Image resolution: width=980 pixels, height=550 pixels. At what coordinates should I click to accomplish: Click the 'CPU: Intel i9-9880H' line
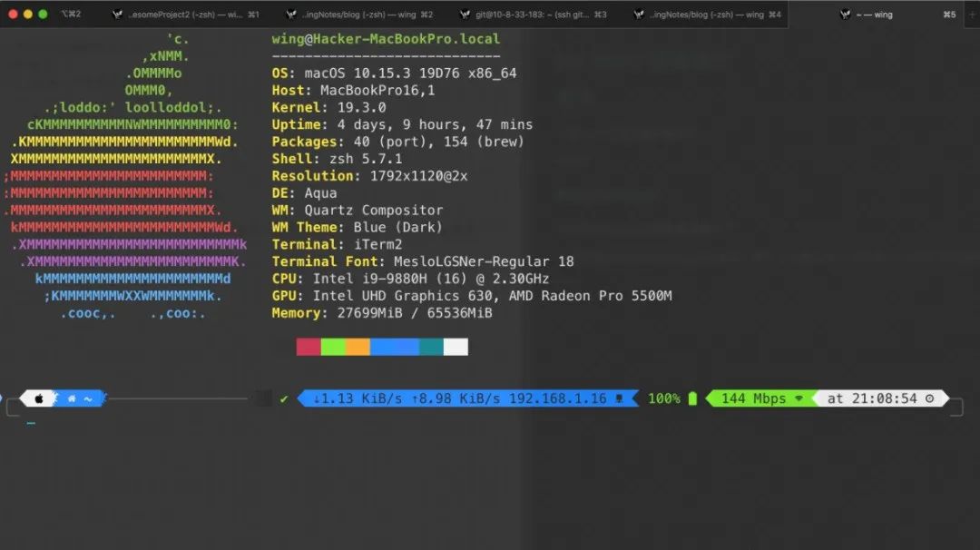[410, 279]
